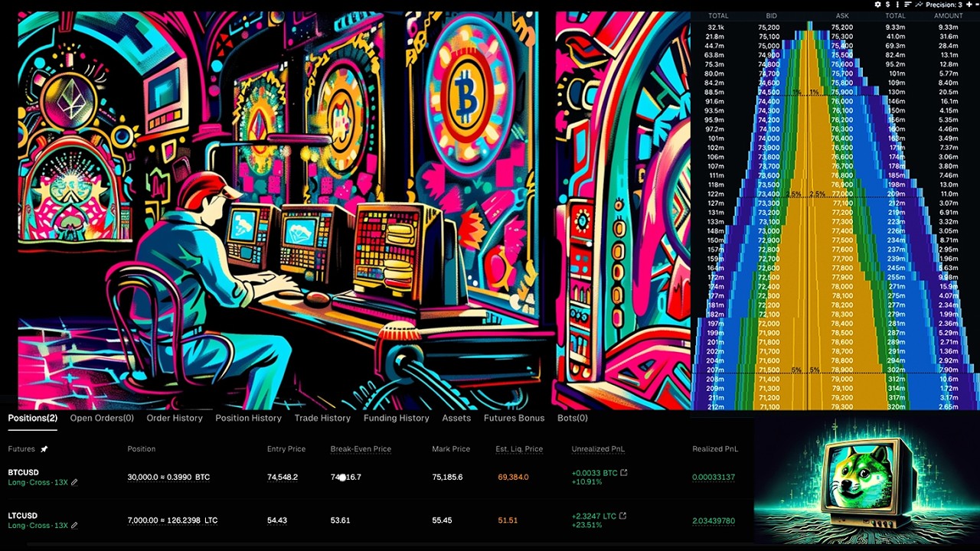The height and width of the screenshot is (551, 980).
Task: Toggle the line chart depth icon
Action: coord(919,5)
